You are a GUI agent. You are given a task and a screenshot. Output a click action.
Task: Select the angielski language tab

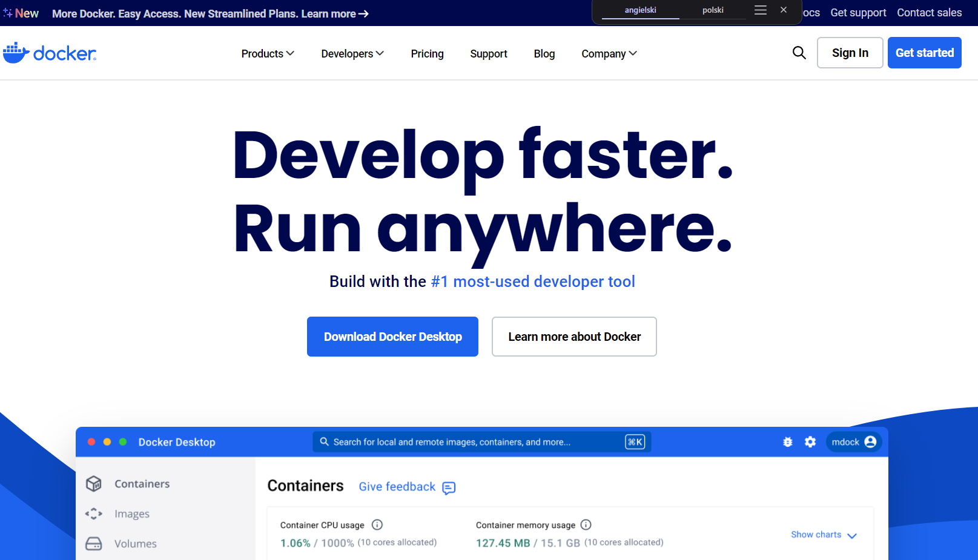click(x=641, y=10)
